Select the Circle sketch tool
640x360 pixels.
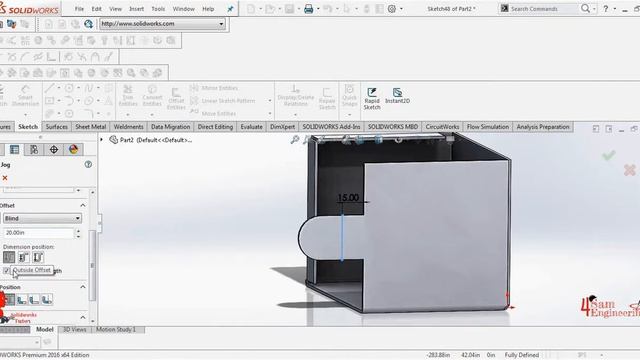[69, 88]
